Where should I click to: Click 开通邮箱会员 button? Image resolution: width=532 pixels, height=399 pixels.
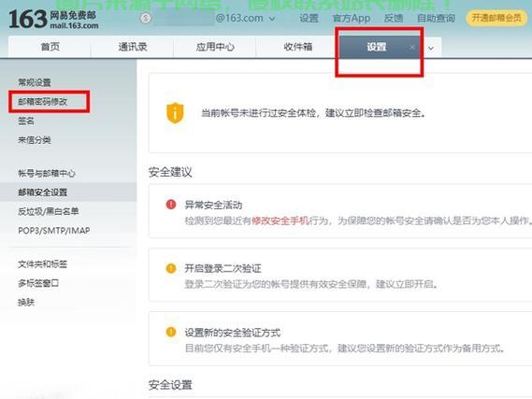click(x=496, y=18)
